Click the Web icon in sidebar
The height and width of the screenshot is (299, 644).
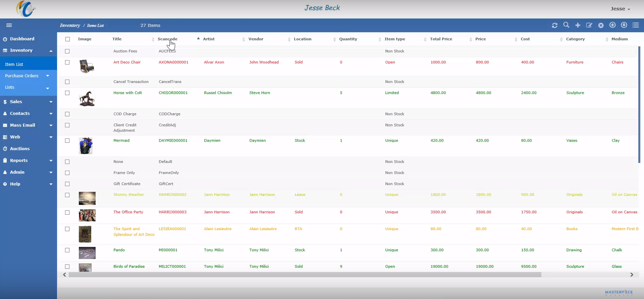[x=5, y=137]
